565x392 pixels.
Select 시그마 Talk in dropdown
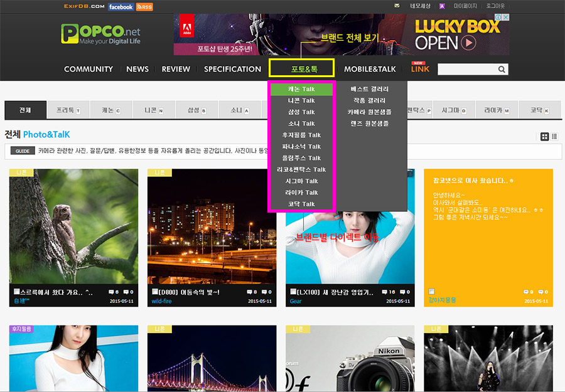point(301,181)
